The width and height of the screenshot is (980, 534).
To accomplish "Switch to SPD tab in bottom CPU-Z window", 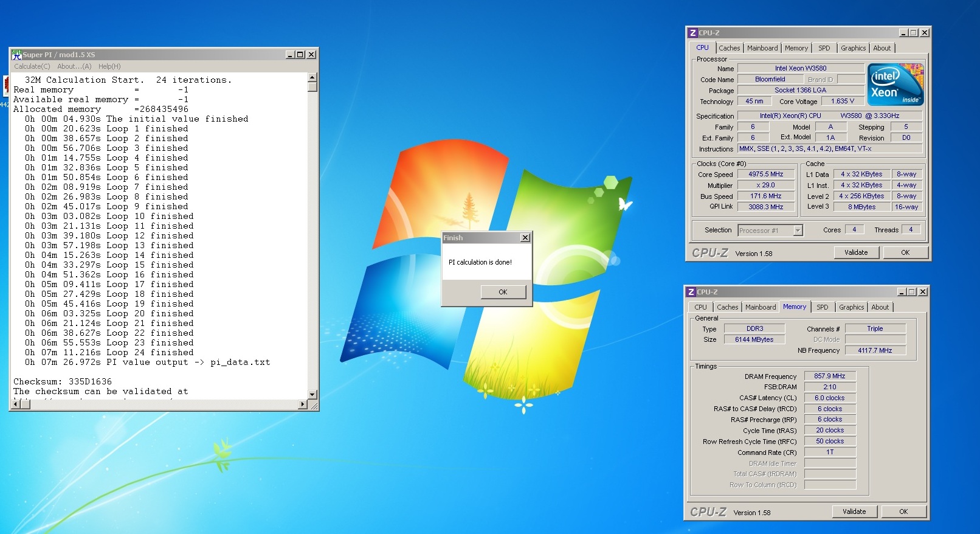I will pos(822,307).
